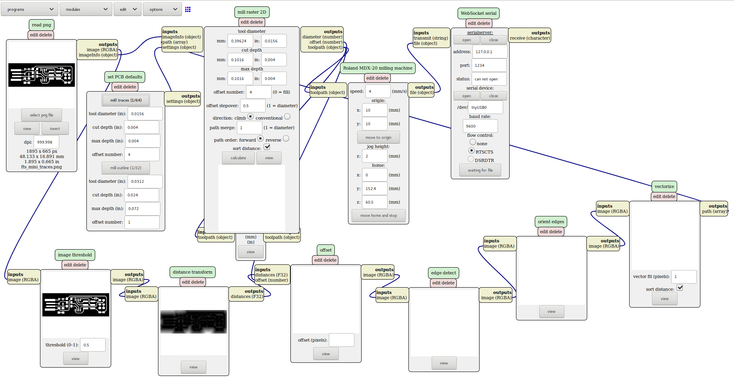Viewport: 734px width, 378px height.
Task: Select climb direction radio button
Action: click(x=250, y=117)
